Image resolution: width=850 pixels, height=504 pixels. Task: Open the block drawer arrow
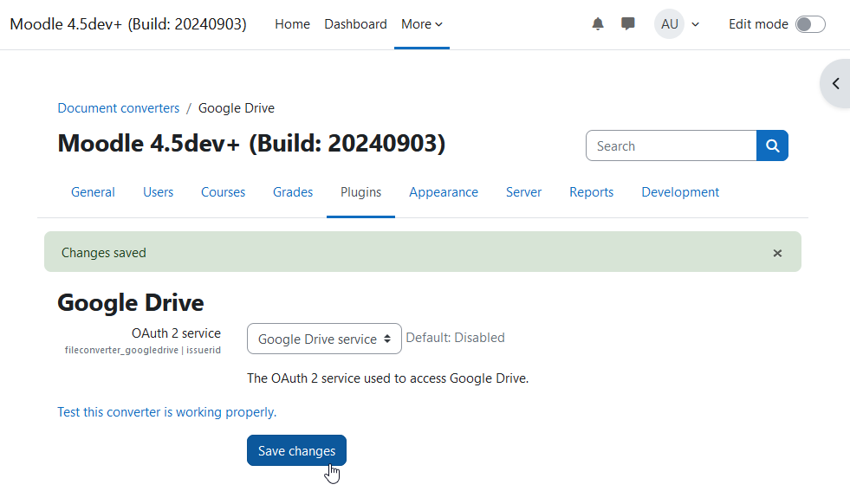(x=836, y=83)
